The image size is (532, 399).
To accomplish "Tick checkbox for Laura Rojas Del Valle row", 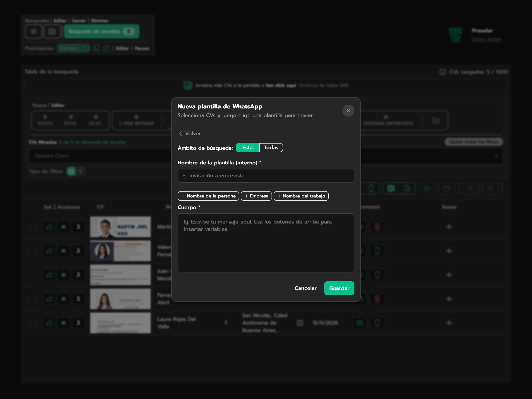I will click(32, 323).
